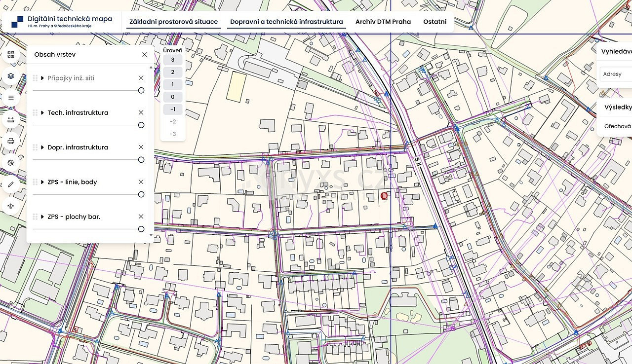Grab the drag handle for Přípojky inž. sítí
The height and width of the screenshot is (364, 632).
(35, 78)
